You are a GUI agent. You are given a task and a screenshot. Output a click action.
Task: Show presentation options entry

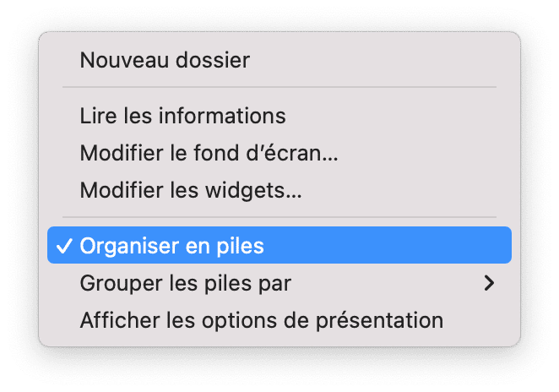click(x=261, y=321)
